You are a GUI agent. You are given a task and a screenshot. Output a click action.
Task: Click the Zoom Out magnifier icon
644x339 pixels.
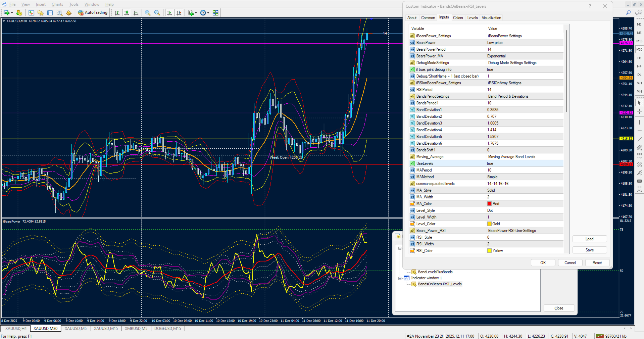click(x=157, y=13)
